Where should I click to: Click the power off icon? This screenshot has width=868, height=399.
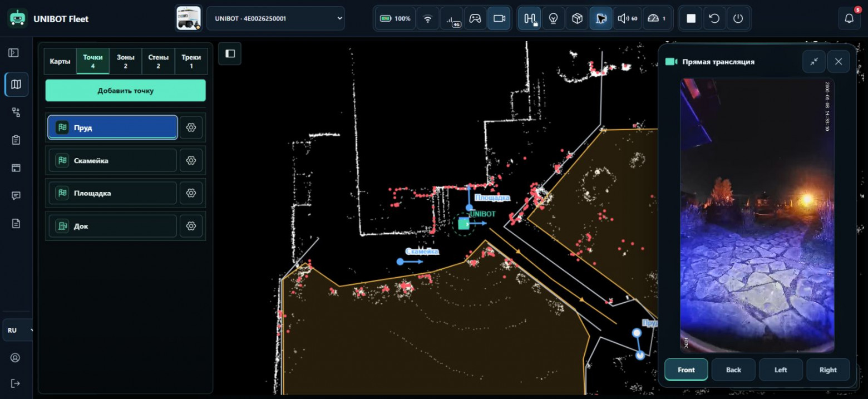738,18
